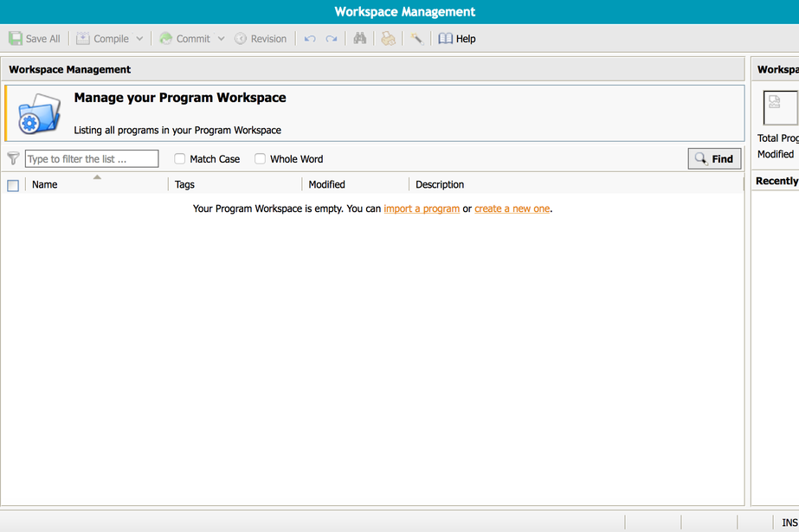Click the printer icon in toolbar

(x=389, y=39)
